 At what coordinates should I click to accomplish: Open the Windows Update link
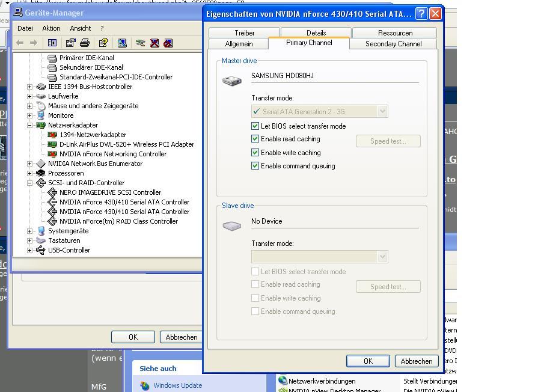178,385
